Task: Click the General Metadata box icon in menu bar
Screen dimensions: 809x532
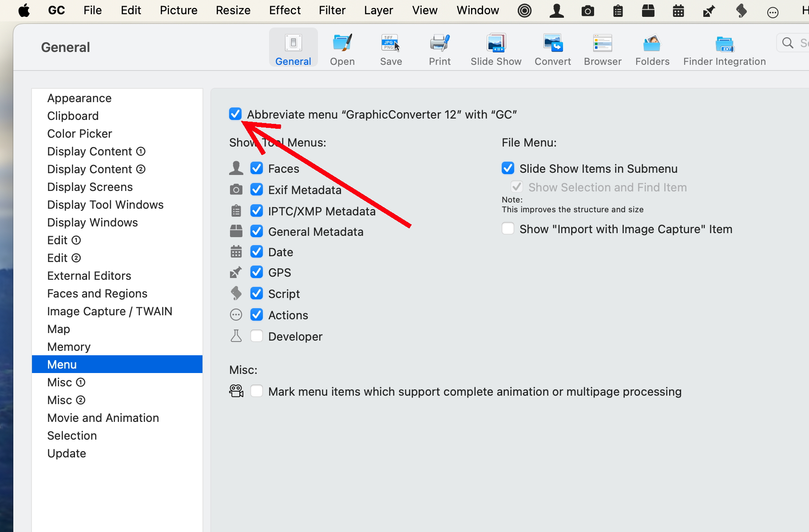Action: pos(648,11)
